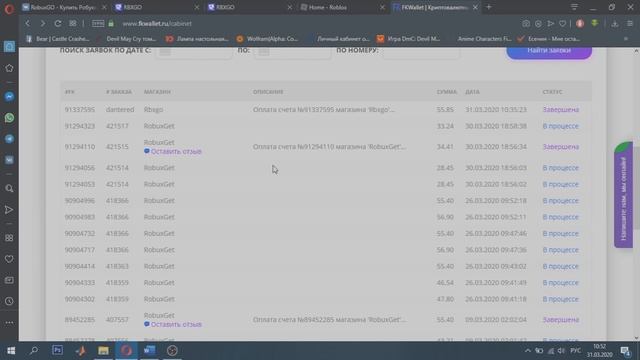Click the address bar URL

pyautogui.click(x=157, y=24)
